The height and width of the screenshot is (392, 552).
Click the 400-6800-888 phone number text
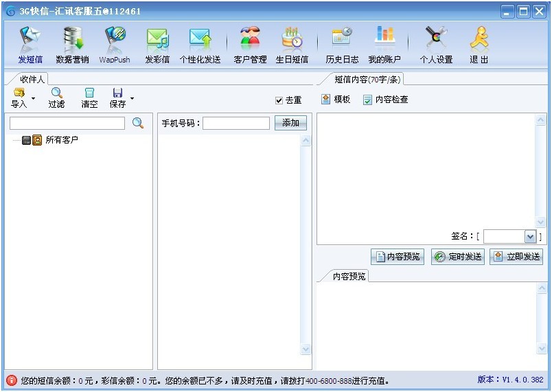[329, 381]
